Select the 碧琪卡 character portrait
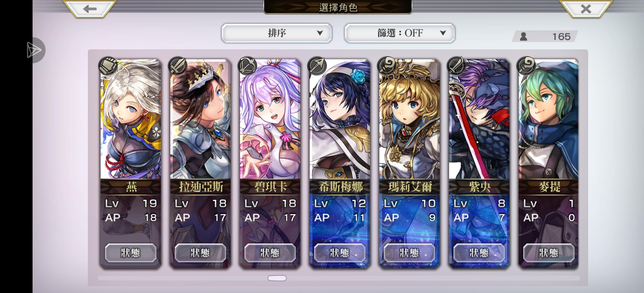This screenshot has width=644, height=293. coord(270,119)
